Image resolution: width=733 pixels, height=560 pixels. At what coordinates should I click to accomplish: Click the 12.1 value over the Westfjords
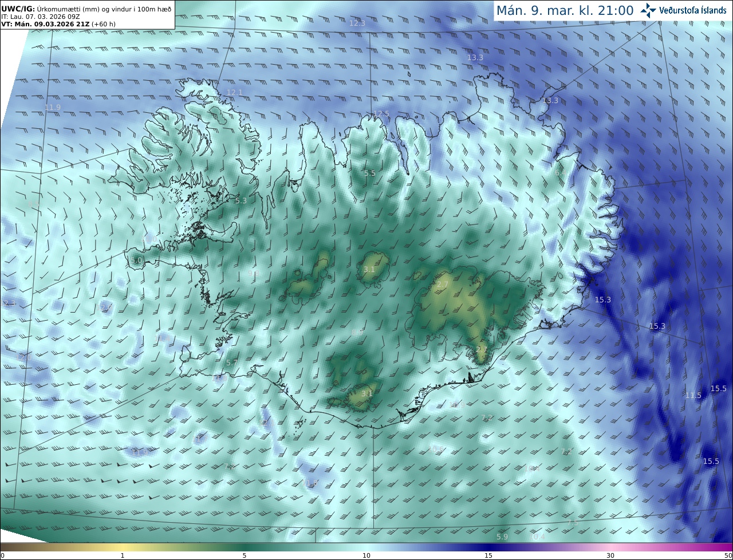tap(235, 92)
